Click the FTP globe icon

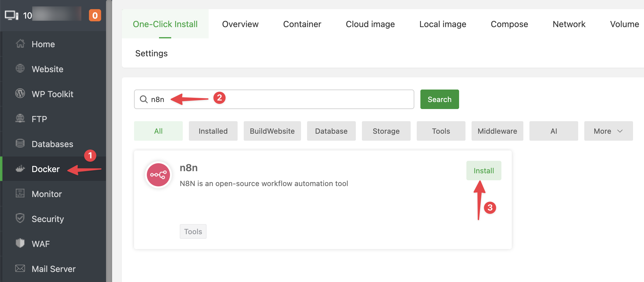coord(20,118)
